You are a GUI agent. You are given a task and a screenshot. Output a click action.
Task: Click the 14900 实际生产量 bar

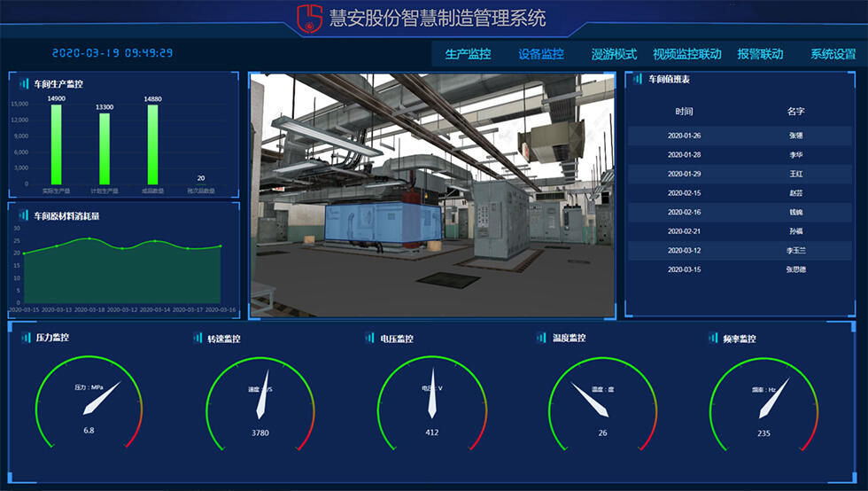[x=57, y=144]
